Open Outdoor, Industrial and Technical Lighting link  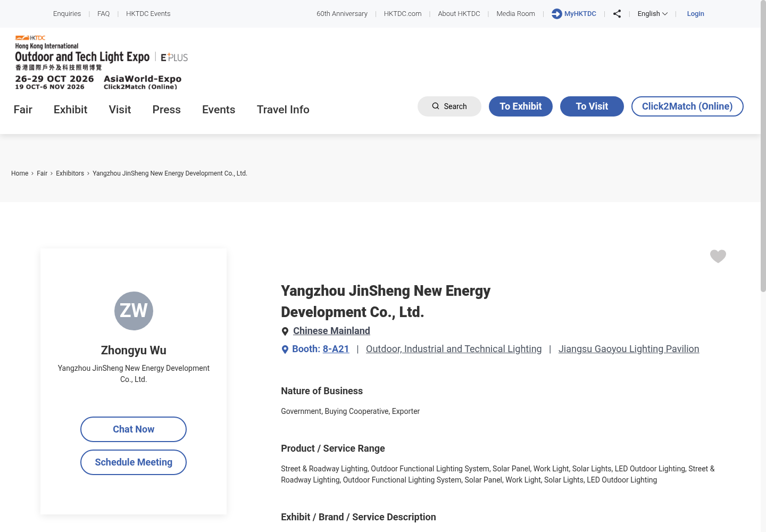click(x=454, y=349)
